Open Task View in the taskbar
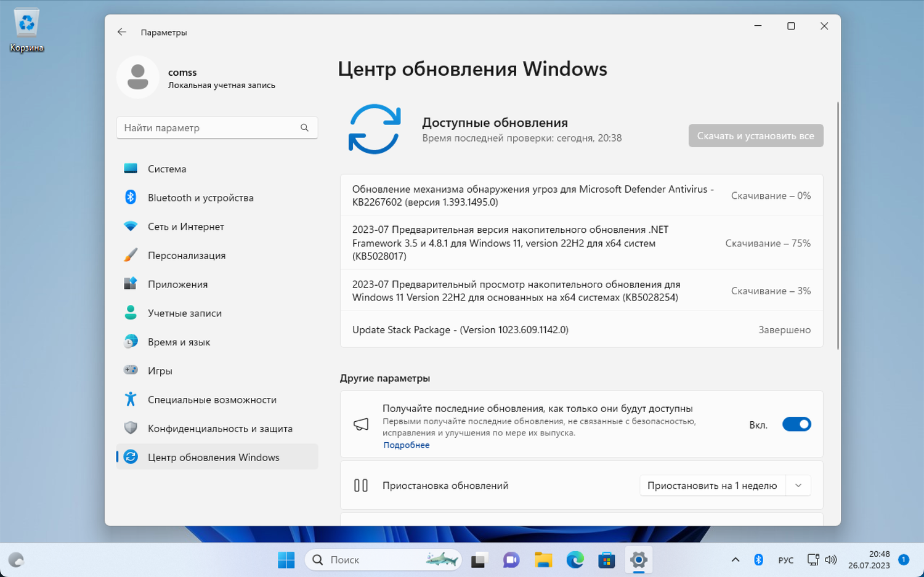The width and height of the screenshot is (924, 577). pyautogui.click(x=479, y=560)
